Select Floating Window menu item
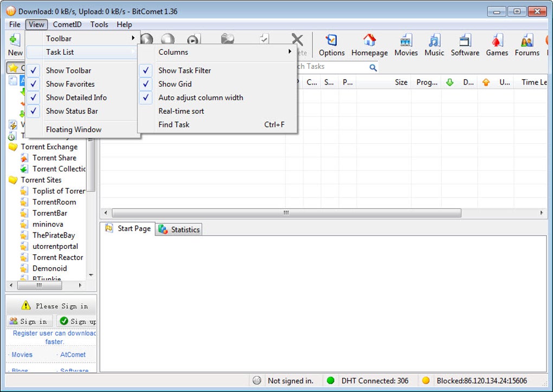The width and height of the screenshot is (553, 392). [x=81, y=130]
